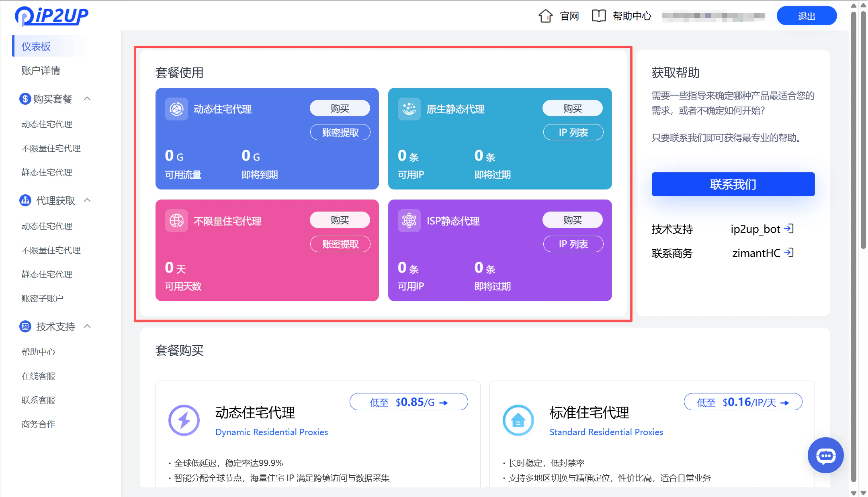The image size is (868, 497).
Task: Click the house icon for Standard Residential Proxies
Action: tap(518, 420)
